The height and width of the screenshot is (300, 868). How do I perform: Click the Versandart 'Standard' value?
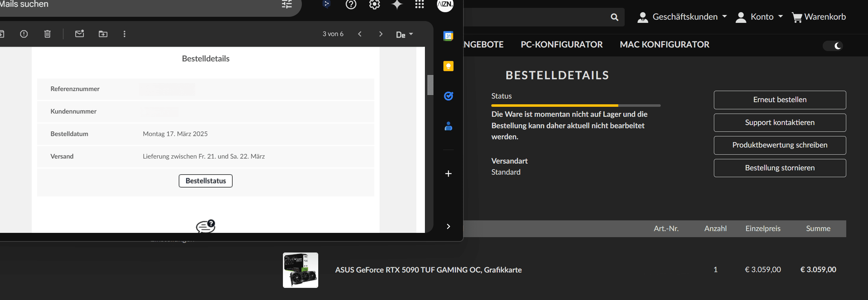[506, 172]
